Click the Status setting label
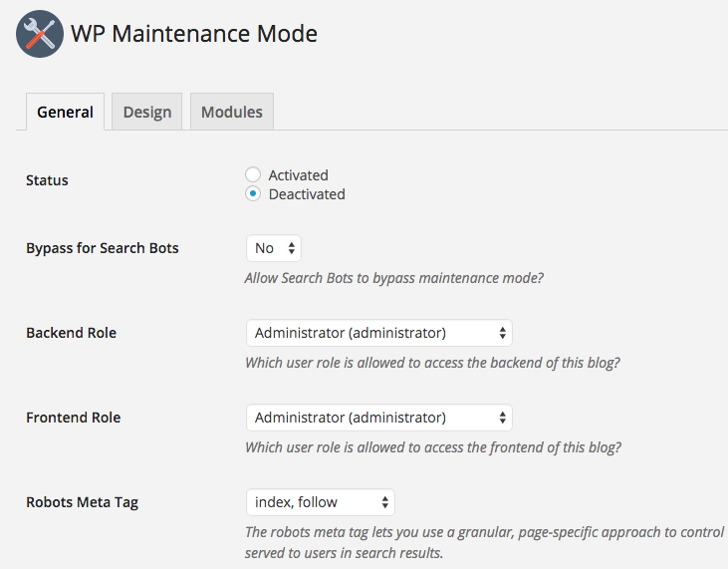This screenshot has height=569, width=728. (x=47, y=180)
